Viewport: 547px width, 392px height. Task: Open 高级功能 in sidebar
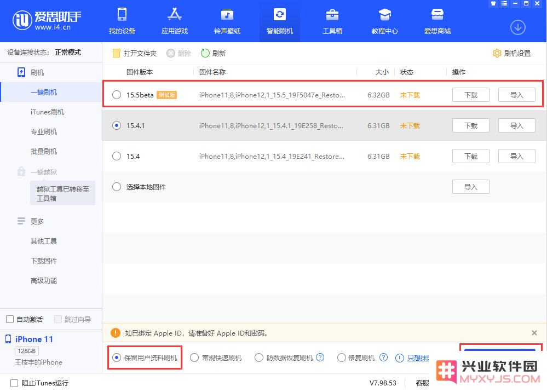tap(44, 280)
